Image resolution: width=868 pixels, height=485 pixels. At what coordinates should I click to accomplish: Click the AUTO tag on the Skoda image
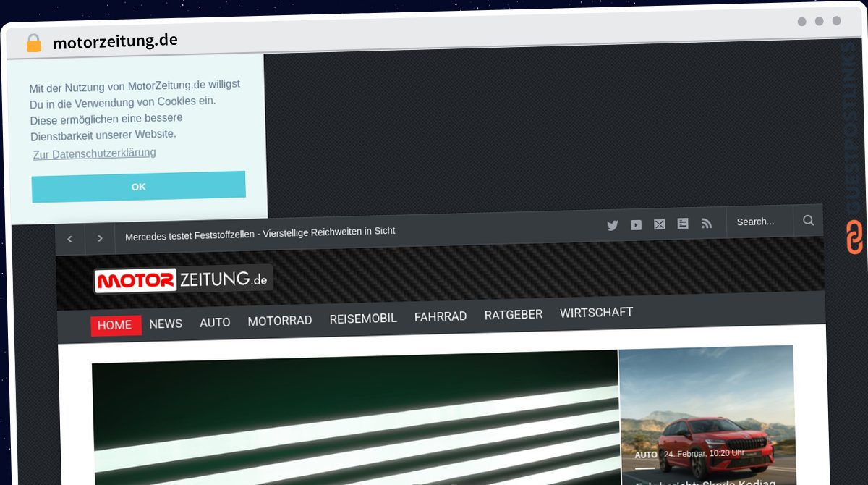[x=646, y=455]
